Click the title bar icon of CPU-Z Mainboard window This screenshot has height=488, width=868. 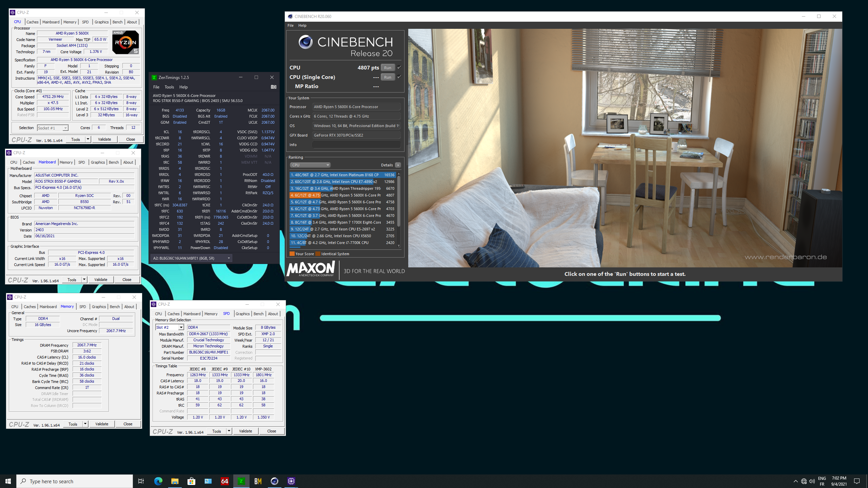point(9,153)
